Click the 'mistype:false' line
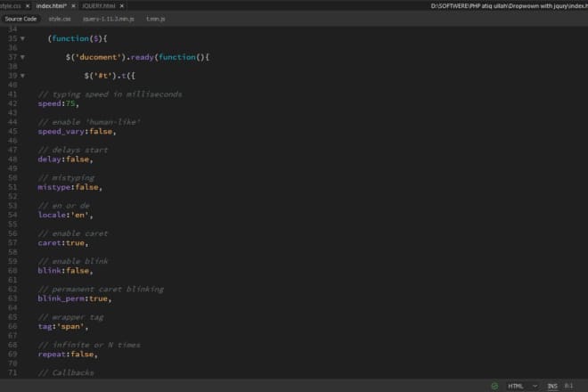588x392 pixels. pos(69,187)
